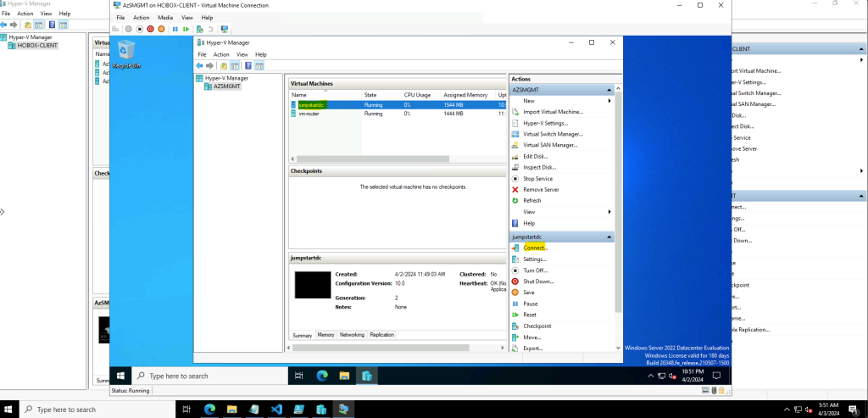Image resolution: width=868 pixels, height=418 pixels.
Task: Open notification center icon in VM taskbar
Action: pyautogui.click(x=715, y=376)
